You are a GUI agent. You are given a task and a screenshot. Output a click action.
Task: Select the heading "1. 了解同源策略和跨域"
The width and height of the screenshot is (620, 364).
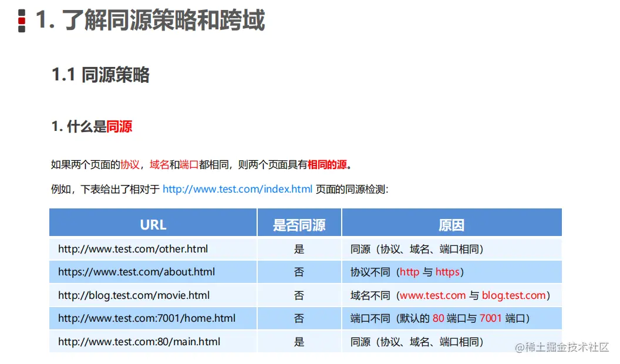click(x=150, y=20)
